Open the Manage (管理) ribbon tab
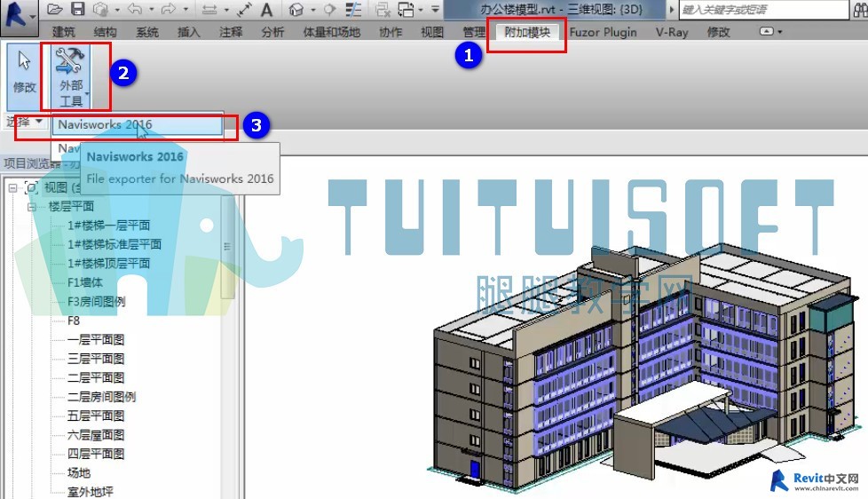Screen dimensions: 868x499 pyautogui.click(x=474, y=32)
